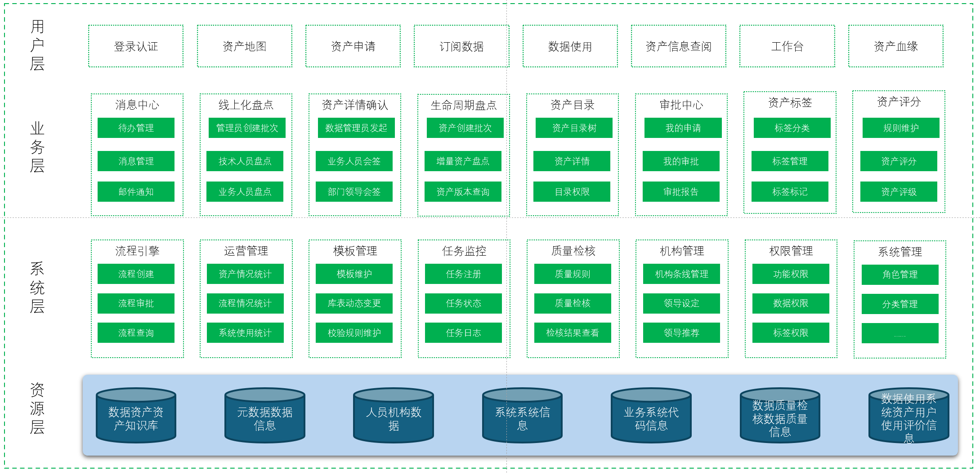Click the 订阅数据 box
Image resolution: width=980 pixels, height=474 pixels.
pyautogui.click(x=461, y=46)
